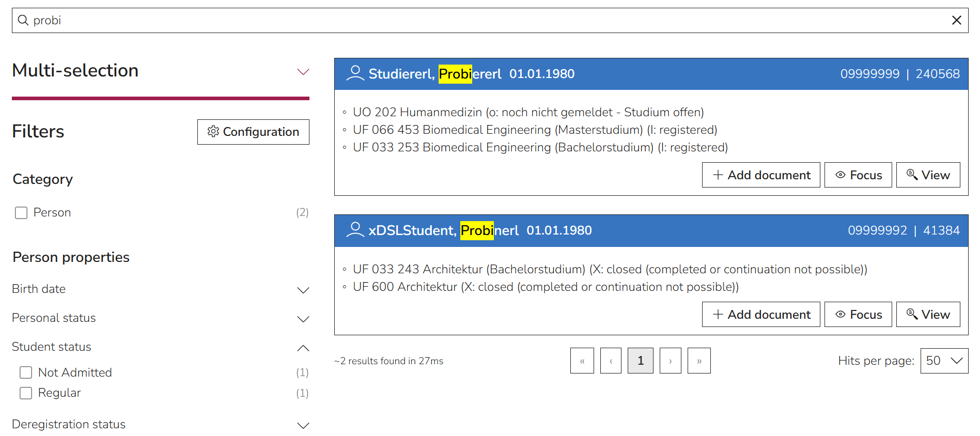Image resolution: width=980 pixels, height=436 pixels.
Task: Go to next results page
Action: click(x=671, y=361)
